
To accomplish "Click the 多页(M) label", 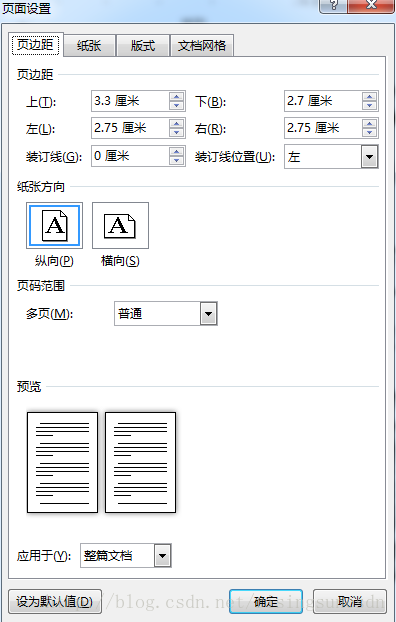I will 50,314.
